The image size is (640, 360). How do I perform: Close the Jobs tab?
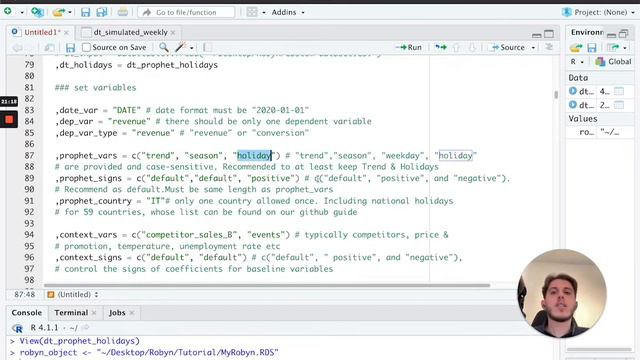pyautogui.click(x=131, y=313)
